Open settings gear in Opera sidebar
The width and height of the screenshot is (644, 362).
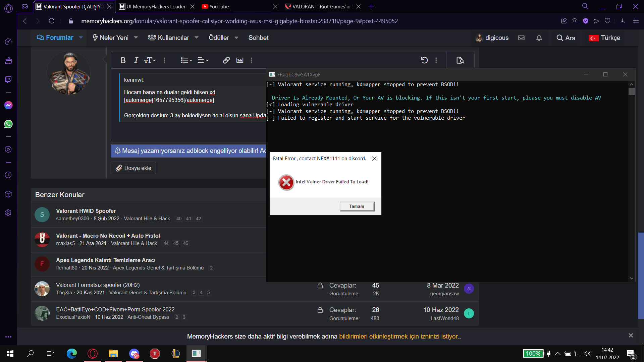(8, 213)
